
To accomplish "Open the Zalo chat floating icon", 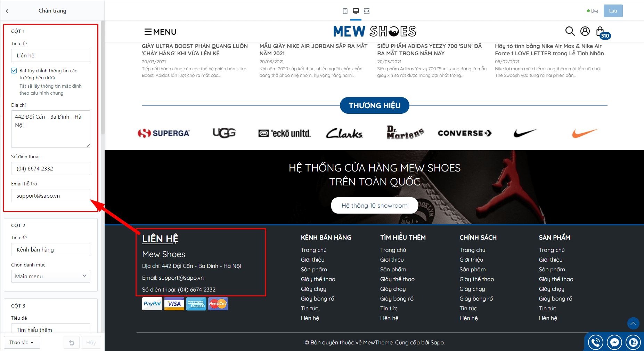I will 633,343.
